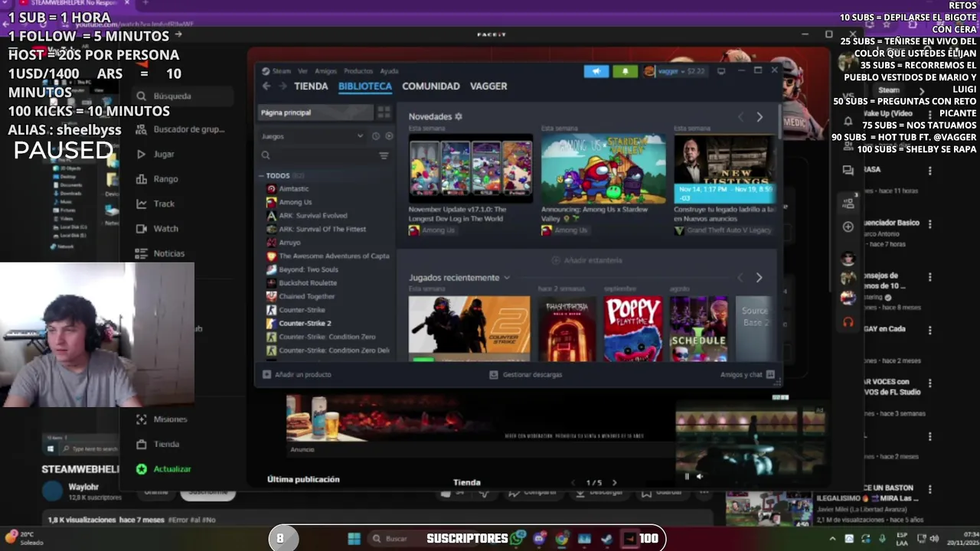Open the Productos menu
This screenshot has width=980, height=551.
coord(358,71)
